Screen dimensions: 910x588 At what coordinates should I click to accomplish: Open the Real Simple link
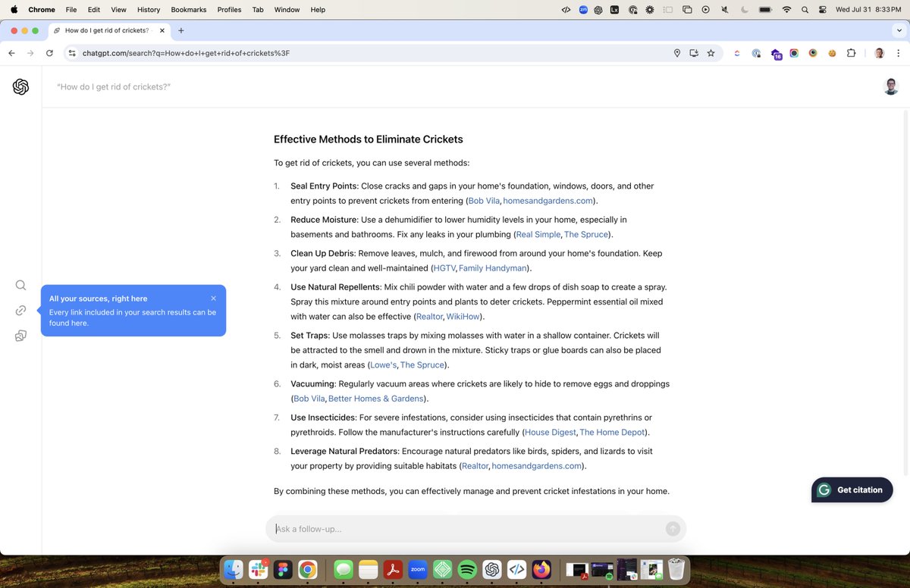(x=538, y=234)
